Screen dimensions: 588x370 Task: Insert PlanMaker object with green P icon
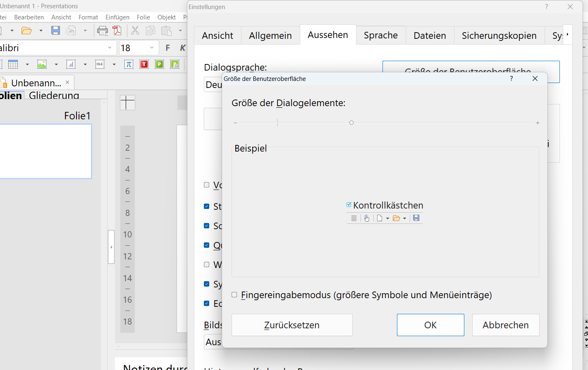point(159,64)
